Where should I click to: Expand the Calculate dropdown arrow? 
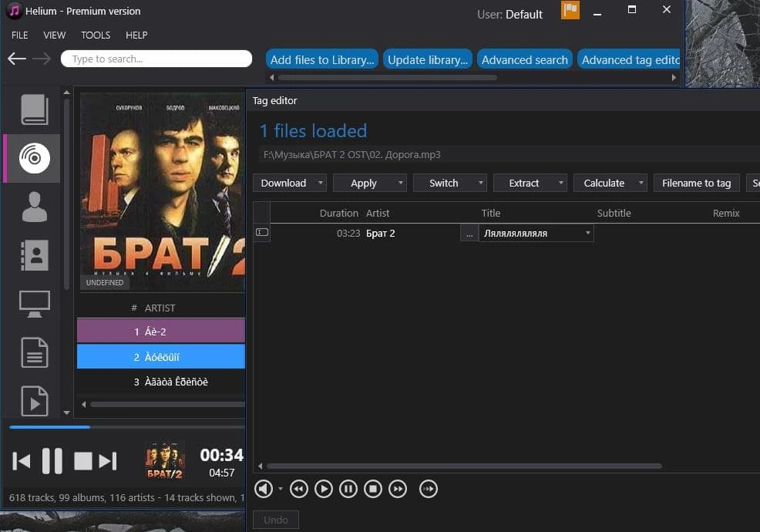pos(641,183)
